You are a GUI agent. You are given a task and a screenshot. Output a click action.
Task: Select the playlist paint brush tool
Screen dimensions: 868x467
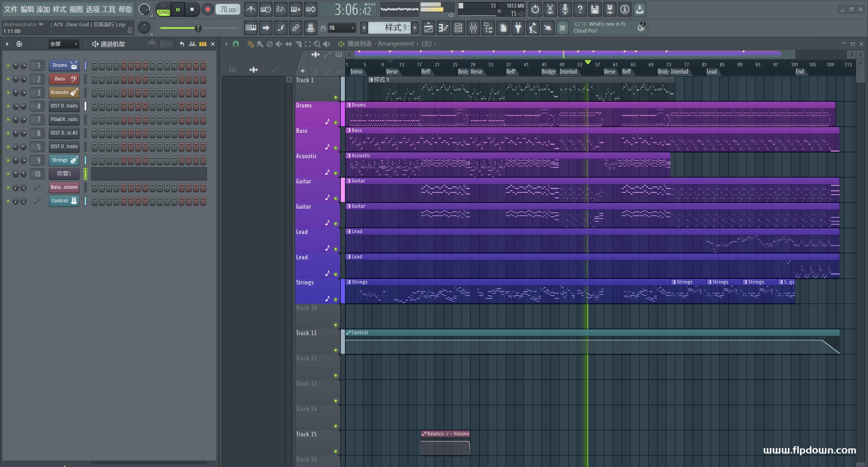coord(260,44)
